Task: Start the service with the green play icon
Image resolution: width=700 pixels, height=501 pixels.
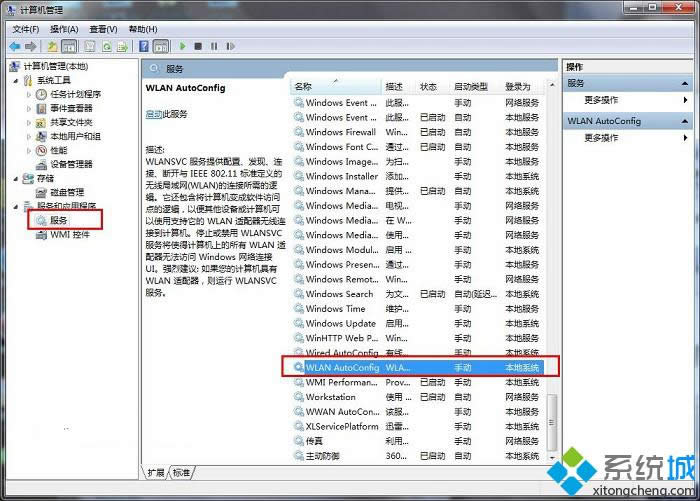Action: (182, 46)
